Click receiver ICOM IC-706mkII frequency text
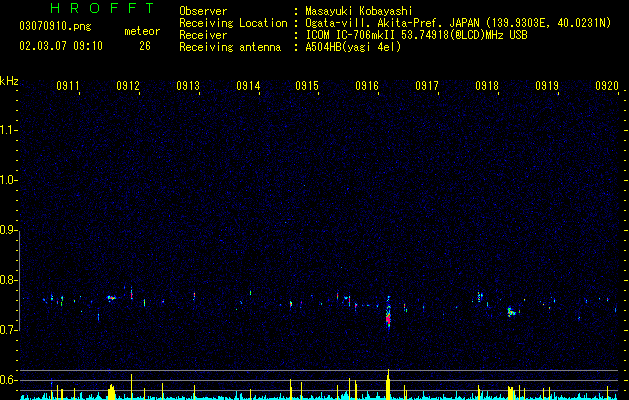This screenshot has height=400, width=629. (x=416, y=35)
